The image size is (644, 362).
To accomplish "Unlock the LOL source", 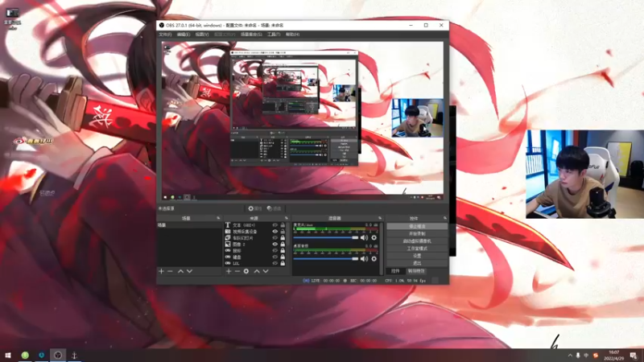I will click(283, 263).
